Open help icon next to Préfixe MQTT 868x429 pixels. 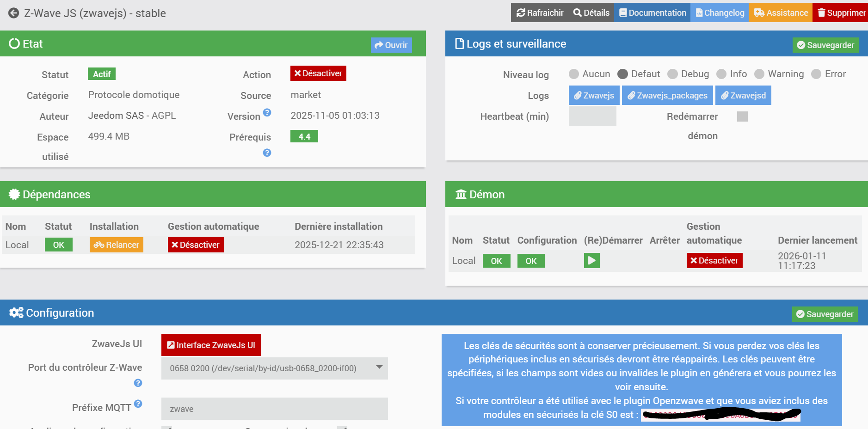click(x=138, y=404)
